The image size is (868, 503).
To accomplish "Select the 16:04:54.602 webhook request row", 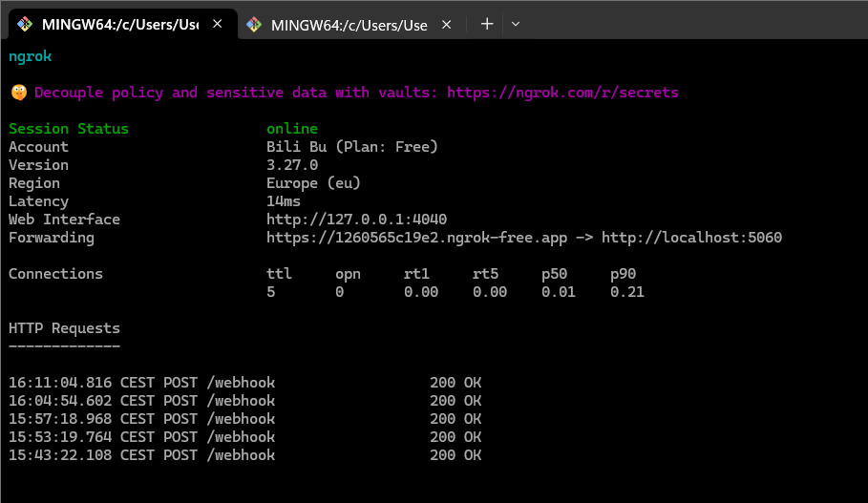I will tap(244, 401).
